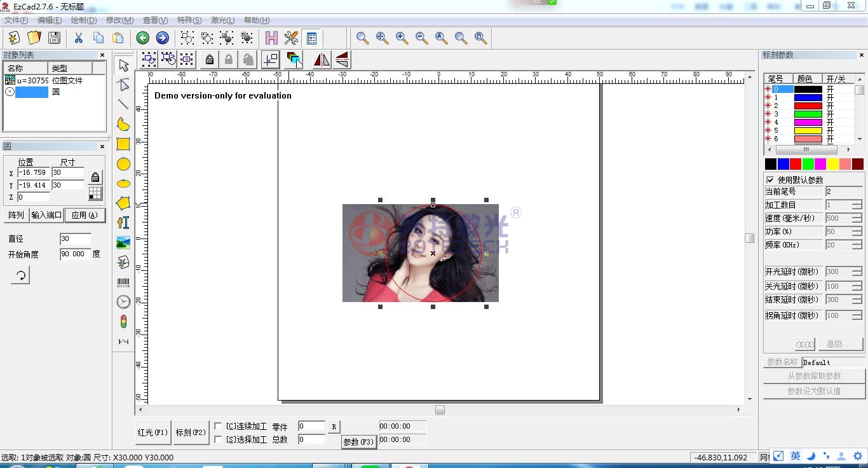The height and width of the screenshot is (468, 868).
Task: Click the horizontal mirror icon
Action: [322, 60]
